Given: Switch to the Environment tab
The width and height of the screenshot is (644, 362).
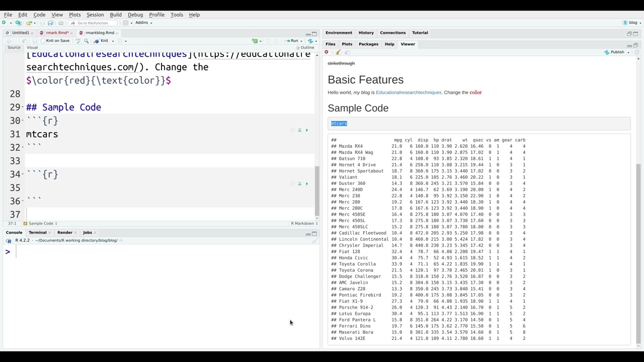Looking at the screenshot, I should click(339, 33).
